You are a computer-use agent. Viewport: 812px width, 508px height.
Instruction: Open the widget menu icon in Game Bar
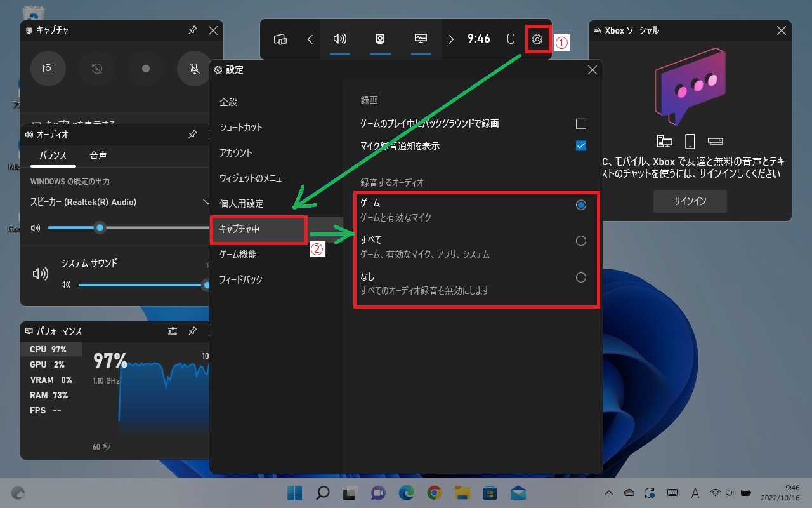pyautogui.click(x=280, y=39)
